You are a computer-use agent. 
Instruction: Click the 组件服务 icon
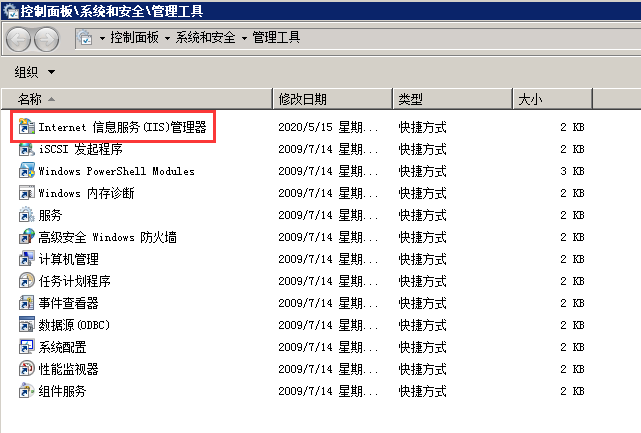pos(27,391)
